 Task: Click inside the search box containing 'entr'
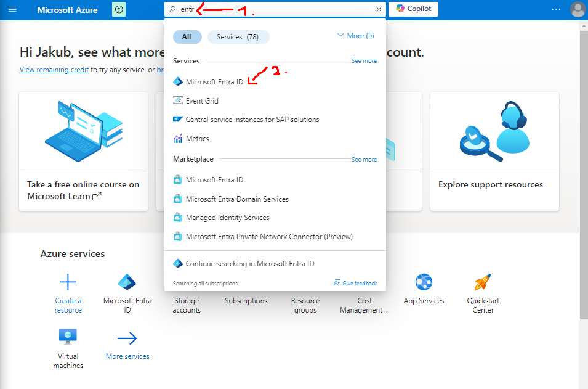click(x=276, y=9)
